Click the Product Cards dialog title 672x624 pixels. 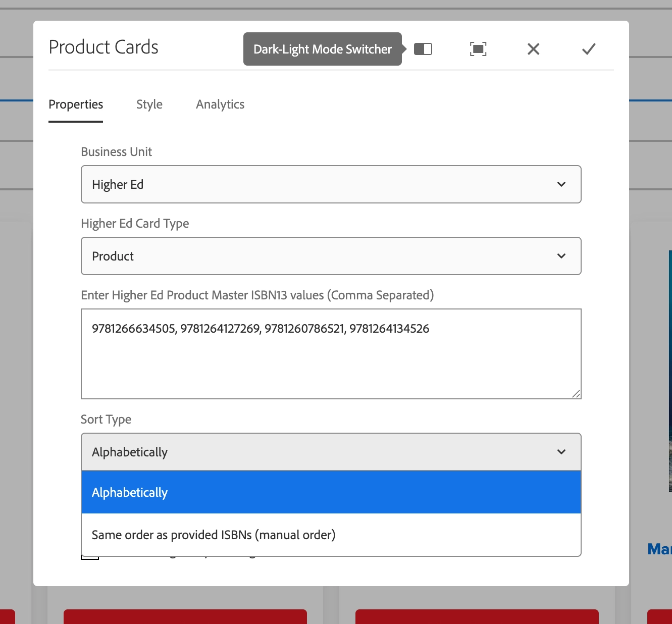pos(104,47)
